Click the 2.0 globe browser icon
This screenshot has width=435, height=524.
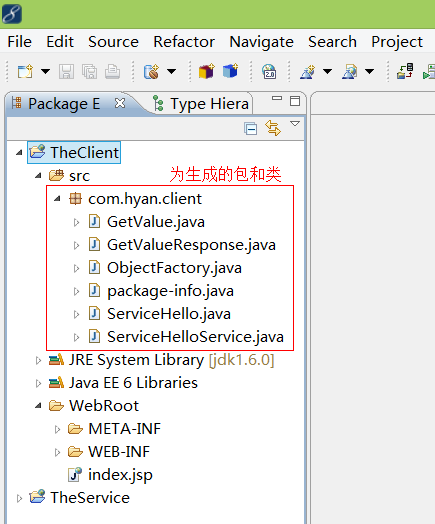269,72
